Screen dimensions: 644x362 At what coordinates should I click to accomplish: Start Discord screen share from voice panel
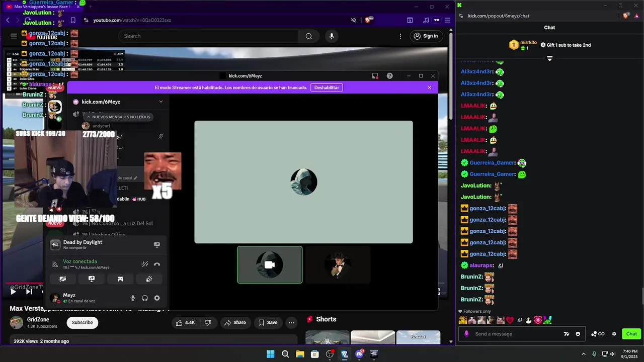click(92, 279)
